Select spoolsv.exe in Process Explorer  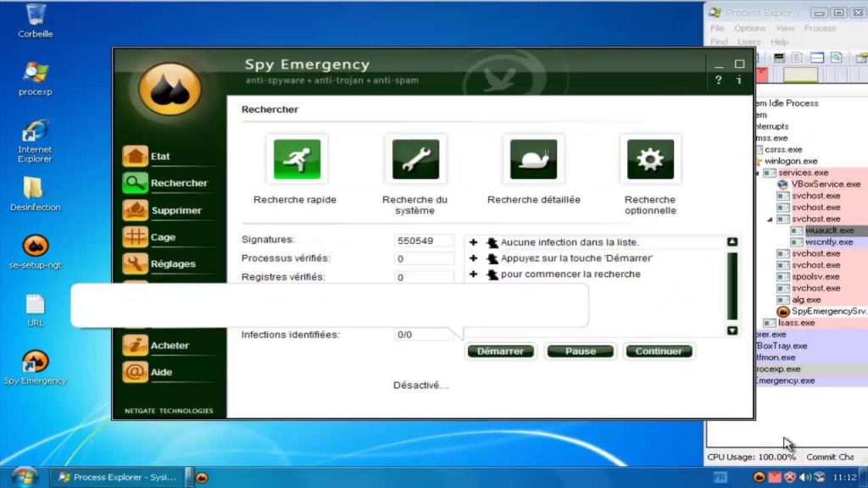pos(815,277)
